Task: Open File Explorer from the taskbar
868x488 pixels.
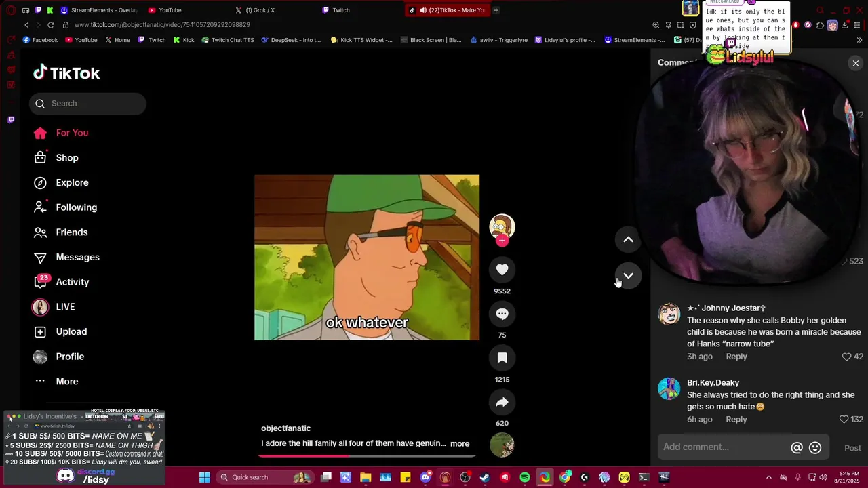Action: 366,477
